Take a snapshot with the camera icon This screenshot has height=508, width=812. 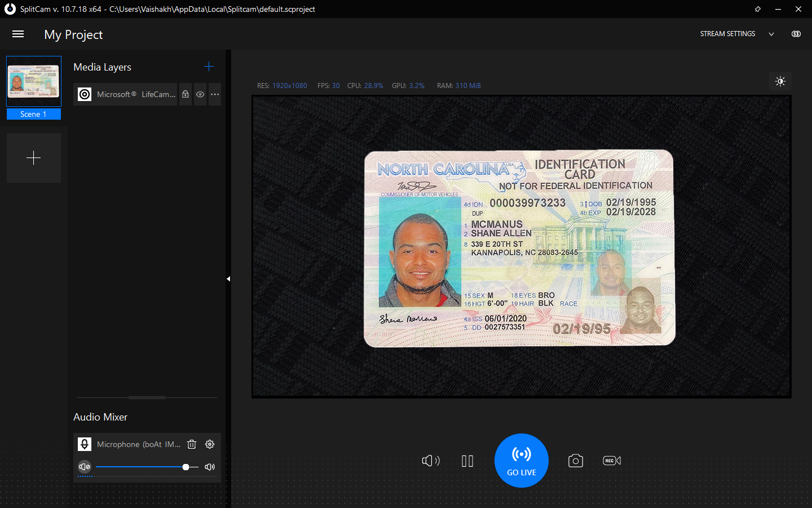575,461
